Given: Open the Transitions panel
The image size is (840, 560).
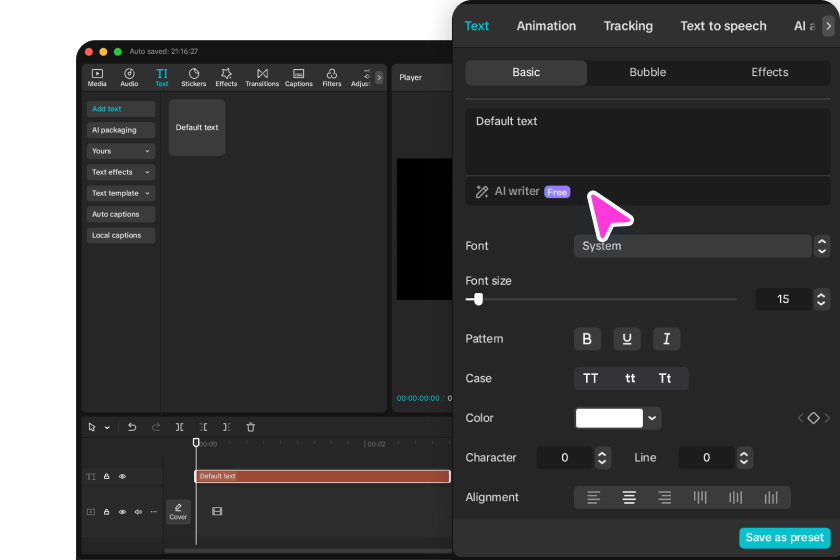Looking at the screenshot, I should click(262, 77).
